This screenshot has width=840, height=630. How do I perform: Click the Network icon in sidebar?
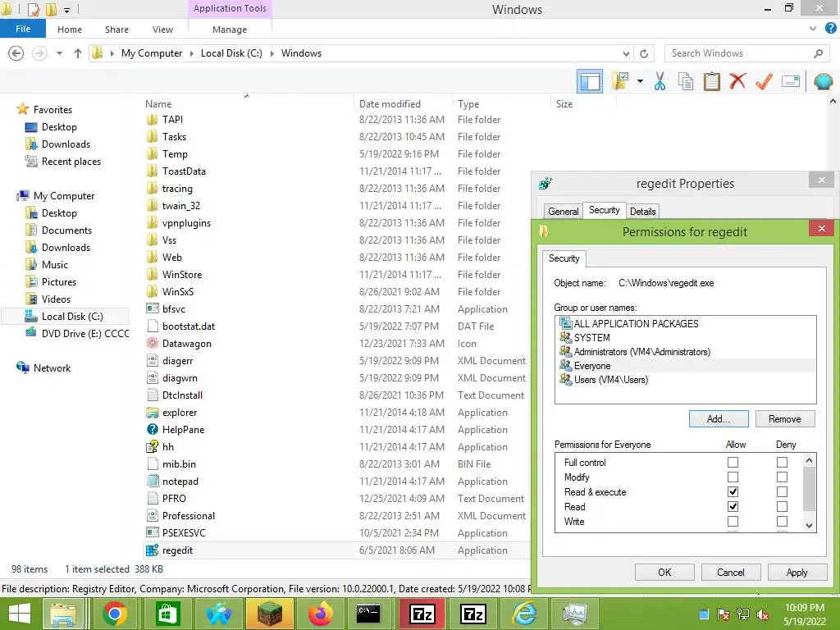coord(22,367)
